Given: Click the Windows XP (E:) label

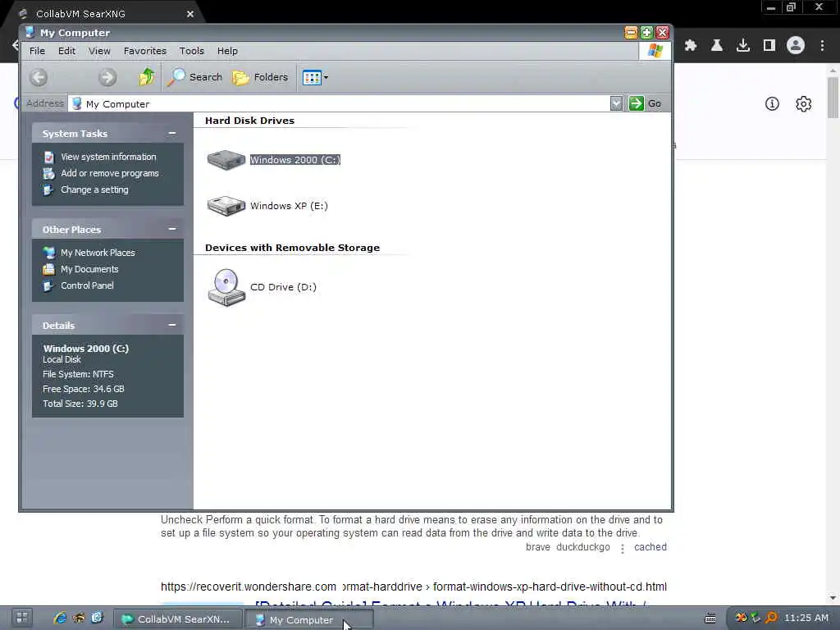Looking at the screenshot, I should (289, 206).
